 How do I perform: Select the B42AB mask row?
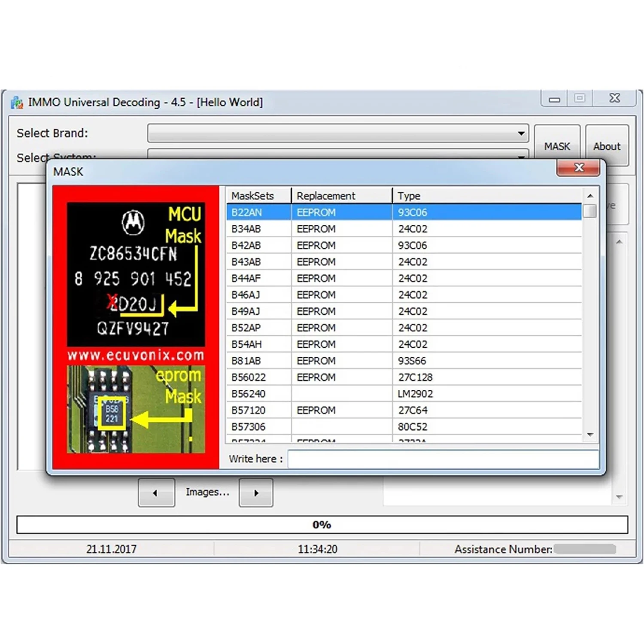click(x=404, y=245)
